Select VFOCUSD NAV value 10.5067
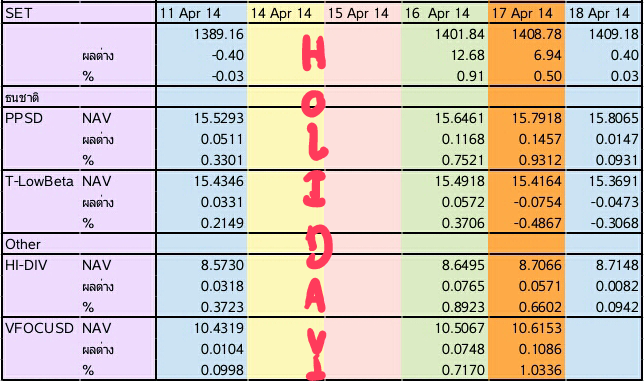644x381 pixels. tap(460, 328)
